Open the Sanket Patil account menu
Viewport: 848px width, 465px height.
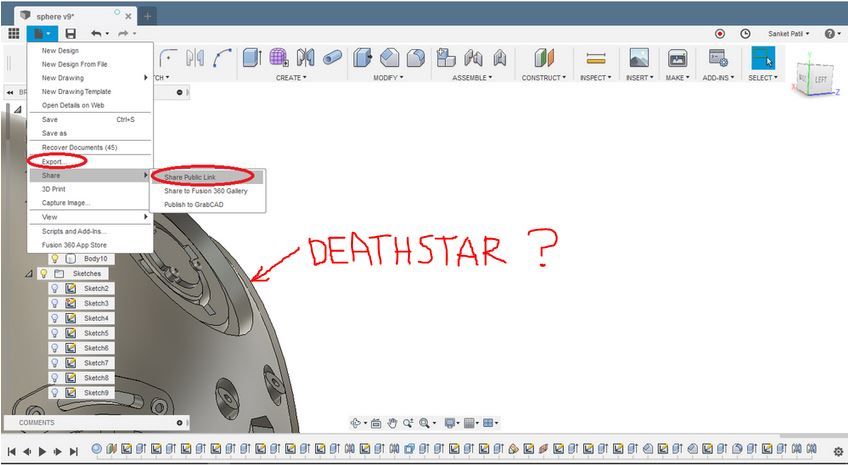point(789,33)
